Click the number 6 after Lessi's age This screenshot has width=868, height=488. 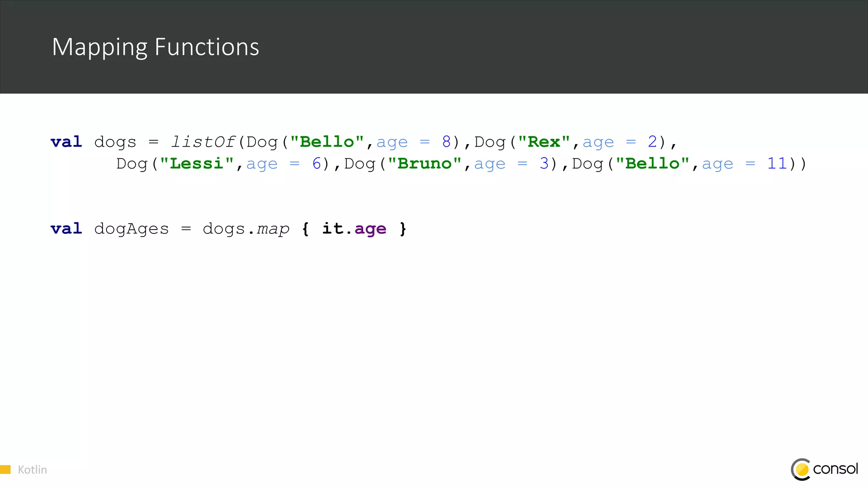coord(317,164)
